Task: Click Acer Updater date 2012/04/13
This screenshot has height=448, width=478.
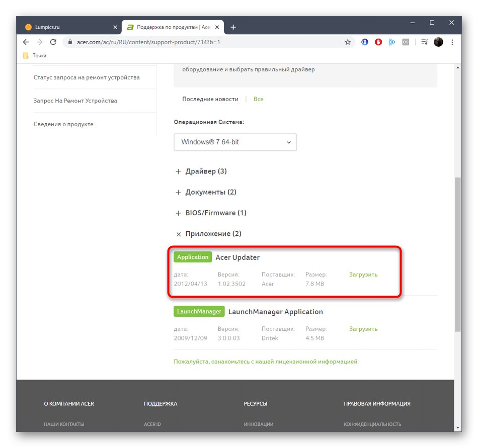Action: pyautogui.click(x=191, y=284)
